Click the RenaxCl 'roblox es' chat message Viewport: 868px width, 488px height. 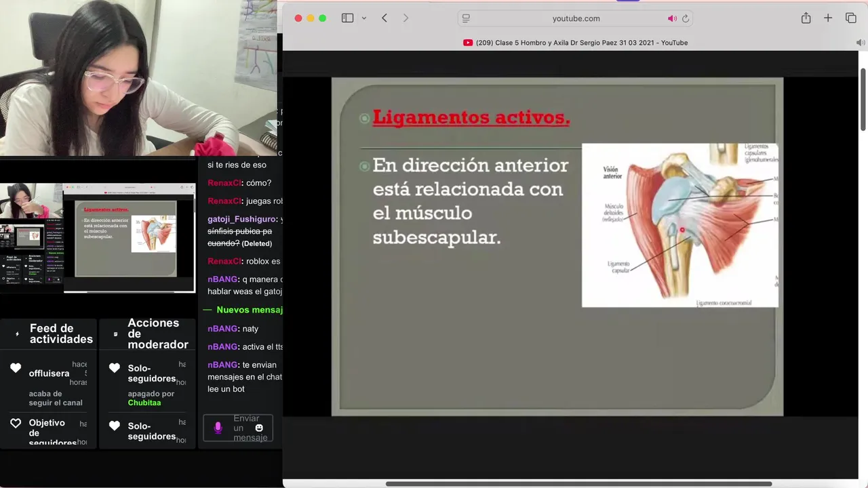pos(244,261)
